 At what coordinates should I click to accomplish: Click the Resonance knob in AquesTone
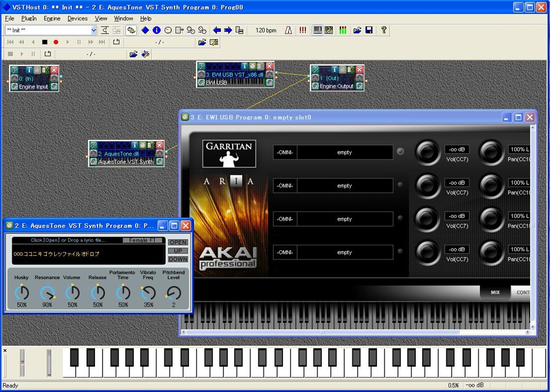point(47,293)
